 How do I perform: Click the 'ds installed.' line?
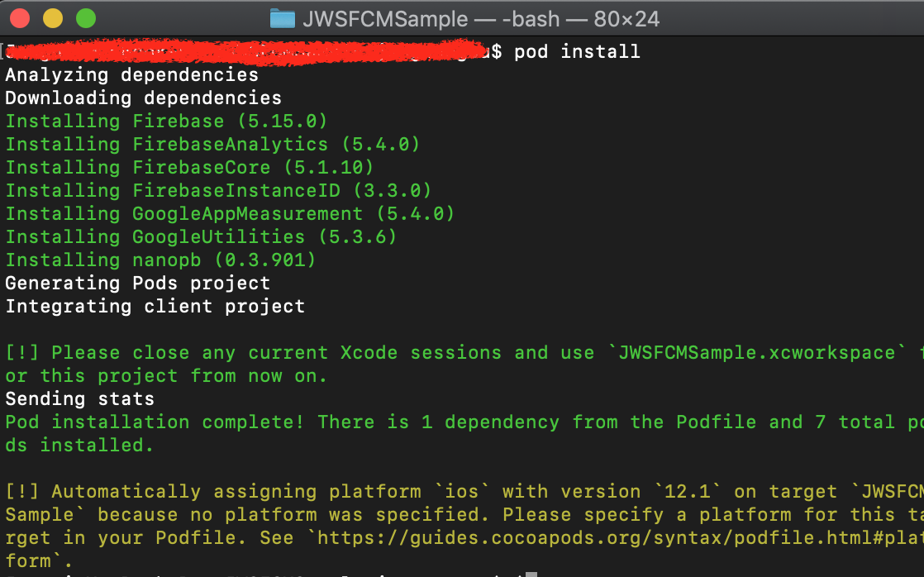point(79,445)
